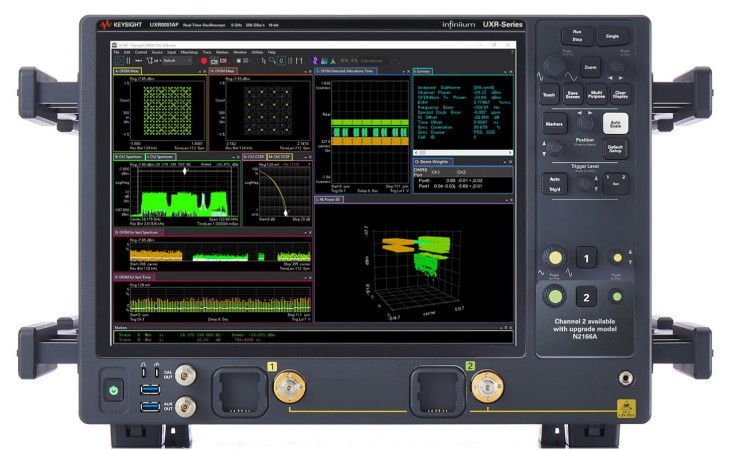Click the grid layout icon in the toolbar
Viewport: 731px width, 450px height.
click(247, 61)
